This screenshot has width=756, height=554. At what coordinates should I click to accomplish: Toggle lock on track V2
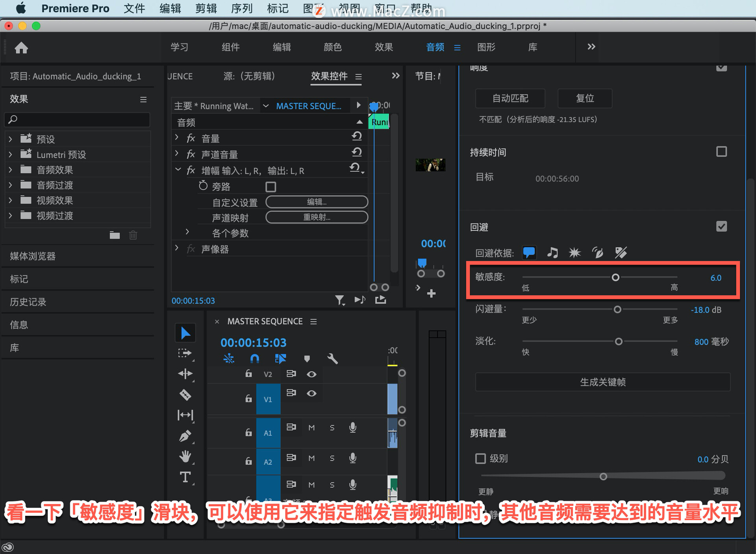click(x=248, y=373)
